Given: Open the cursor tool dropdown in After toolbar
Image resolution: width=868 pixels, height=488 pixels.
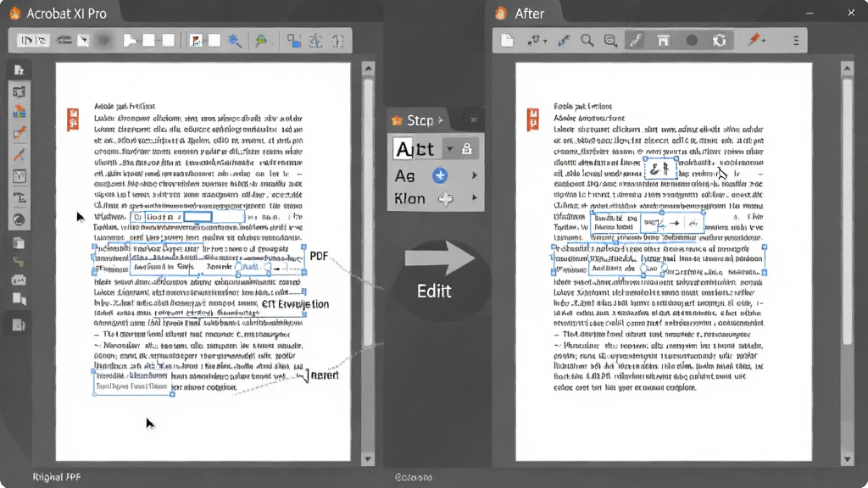Looking at the screenshot, I should 537,41.
